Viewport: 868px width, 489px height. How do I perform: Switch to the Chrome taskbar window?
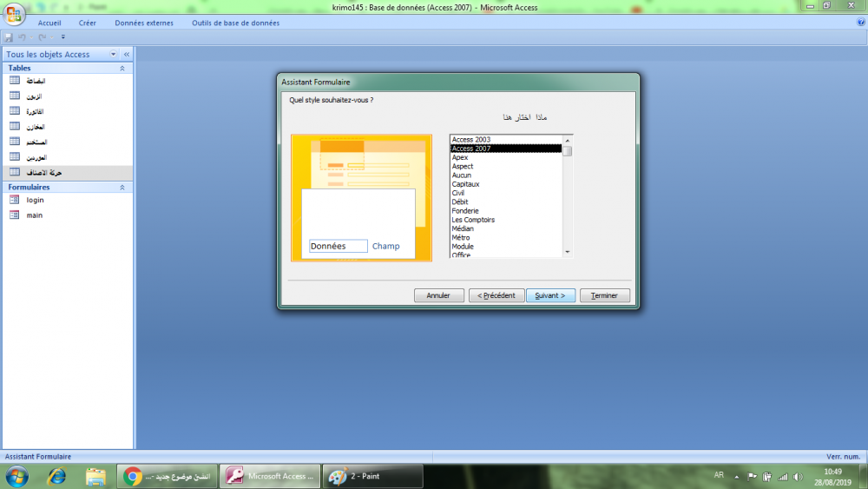168,476
